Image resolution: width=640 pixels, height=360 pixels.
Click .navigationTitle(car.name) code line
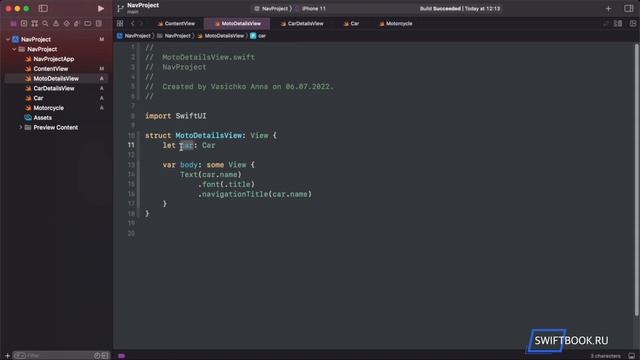pyautogui.click(x=255, y=194)
